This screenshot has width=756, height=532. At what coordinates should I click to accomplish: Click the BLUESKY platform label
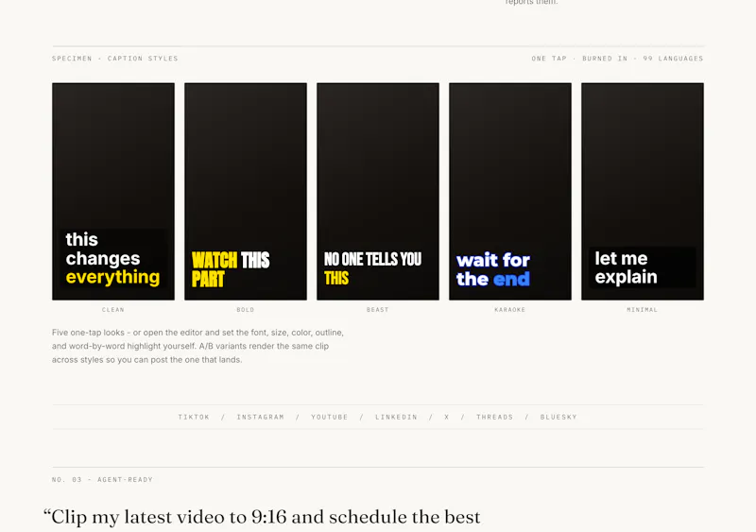(558, 417)
